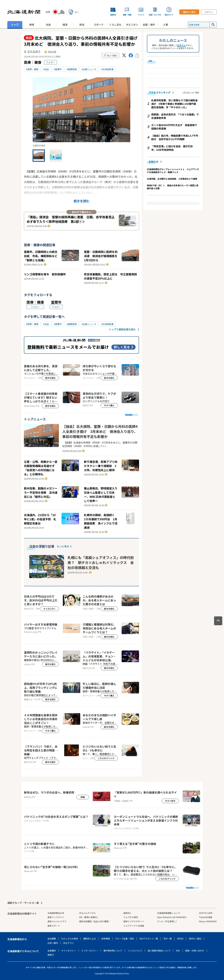
Task: Expand 道新グループ・サービス一覧 chevron
Action: click(42, 903)
